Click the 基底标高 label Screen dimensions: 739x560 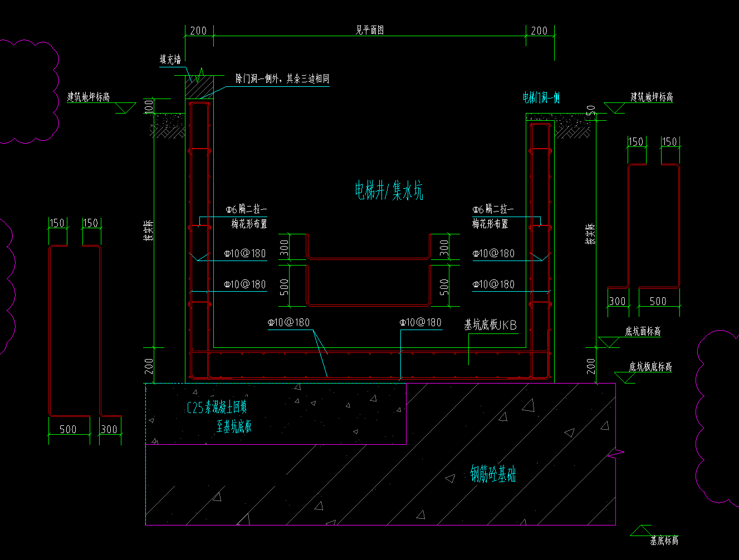(664, 541)
